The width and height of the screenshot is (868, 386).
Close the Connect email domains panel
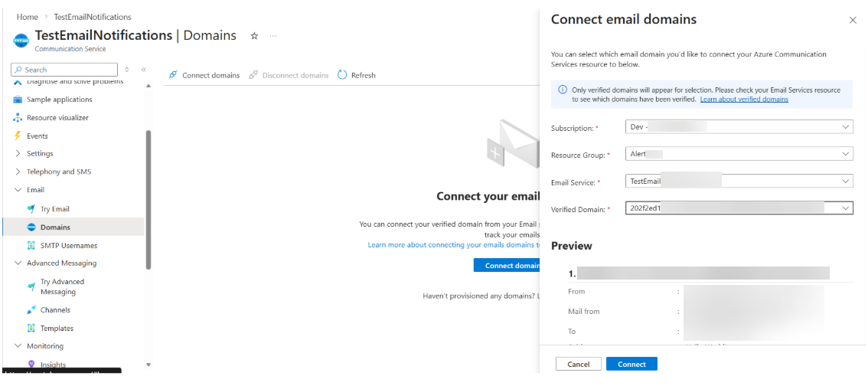853,20
